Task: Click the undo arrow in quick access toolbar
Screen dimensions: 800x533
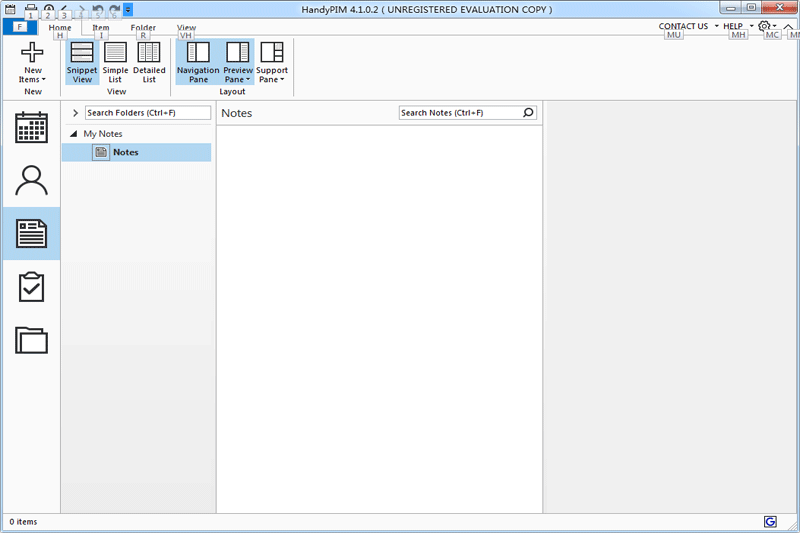Action: (98, 9)
